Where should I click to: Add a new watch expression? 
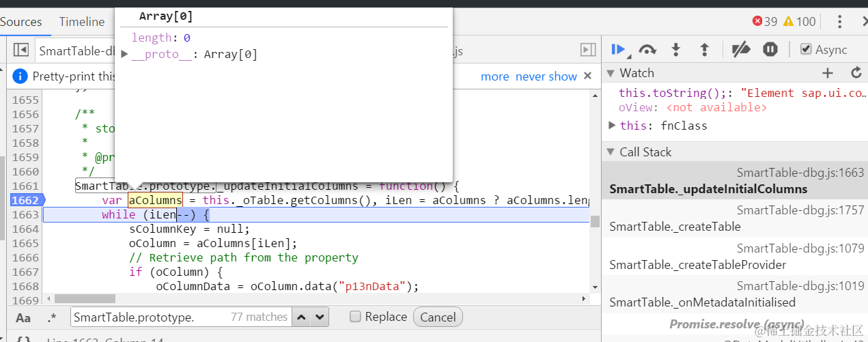[x=828, y=73]
